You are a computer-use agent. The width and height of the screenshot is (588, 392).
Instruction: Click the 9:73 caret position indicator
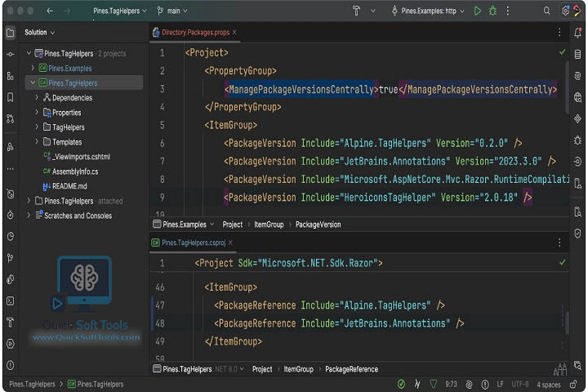(451, 384)
